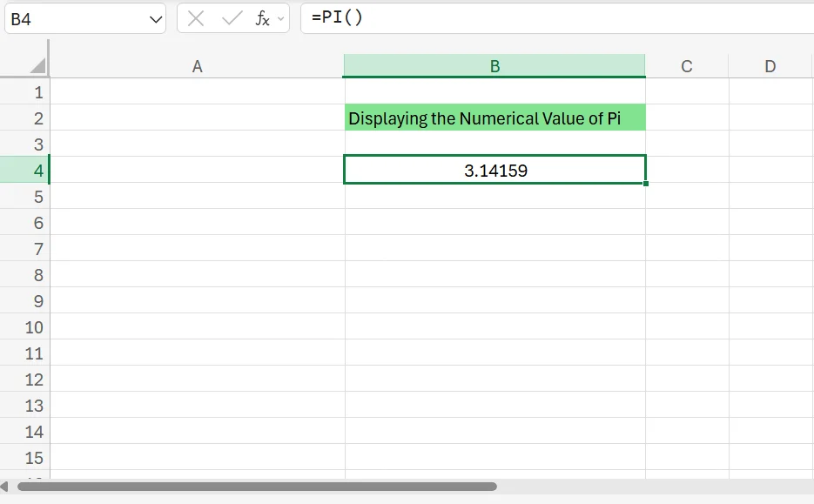
Task: Click the cell showing 3.14159
Action: click(x=494, y=171)
